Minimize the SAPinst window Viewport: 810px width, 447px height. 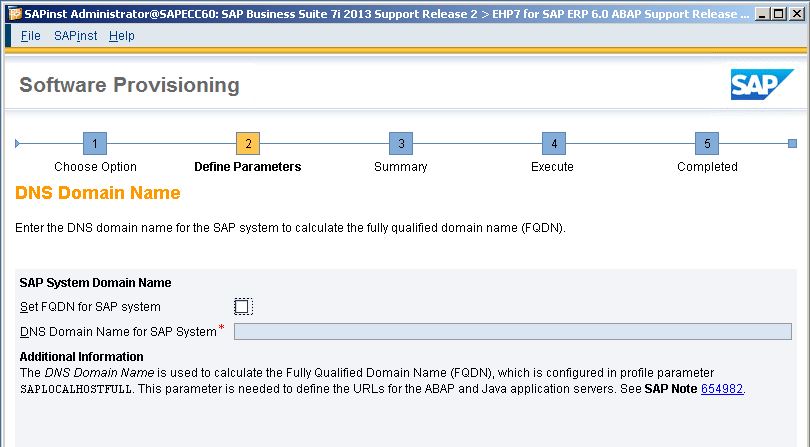click(x=763, y=14)
